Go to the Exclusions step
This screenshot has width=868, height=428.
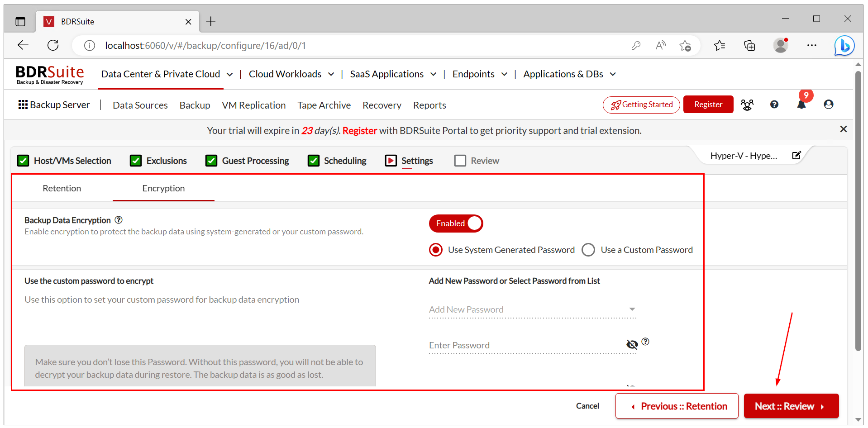point(158,161)
